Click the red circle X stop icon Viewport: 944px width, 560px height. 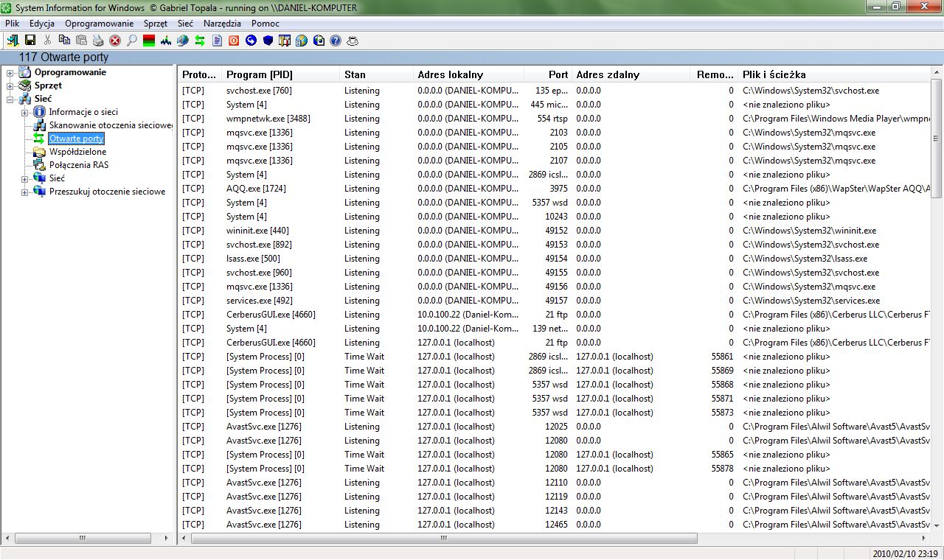pyautogui.click(x=115, y=41)
